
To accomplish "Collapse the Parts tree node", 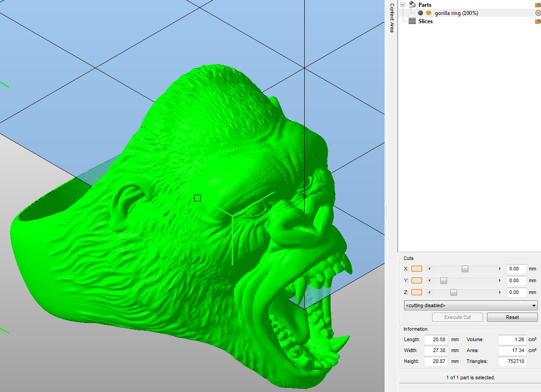I will point(402,5).
